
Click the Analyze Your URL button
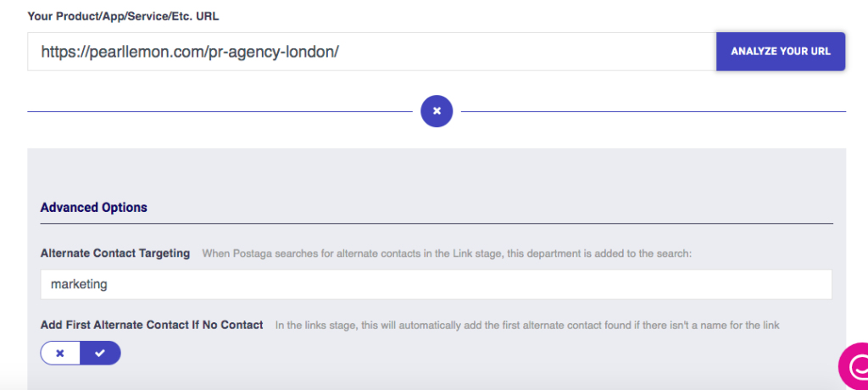(x=781, y=52)
